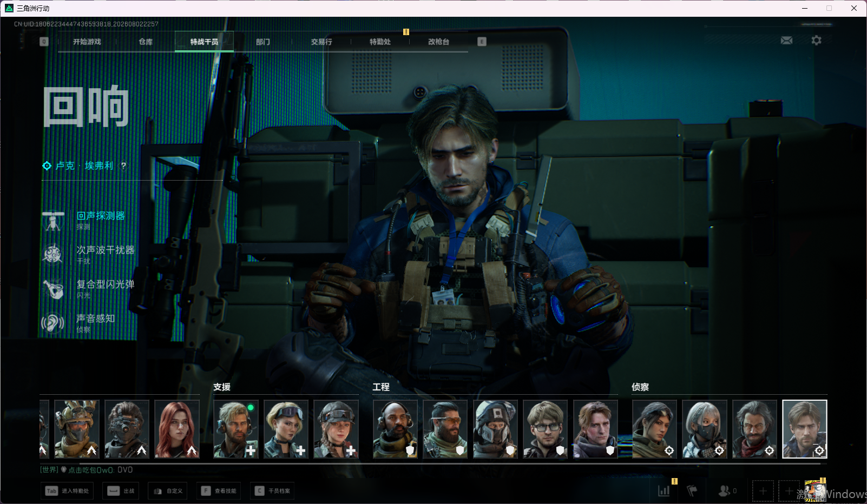This screenshot has width=867, height=504.
Task: Click the 出战 deploy button
Action: (x=121, y=491)
